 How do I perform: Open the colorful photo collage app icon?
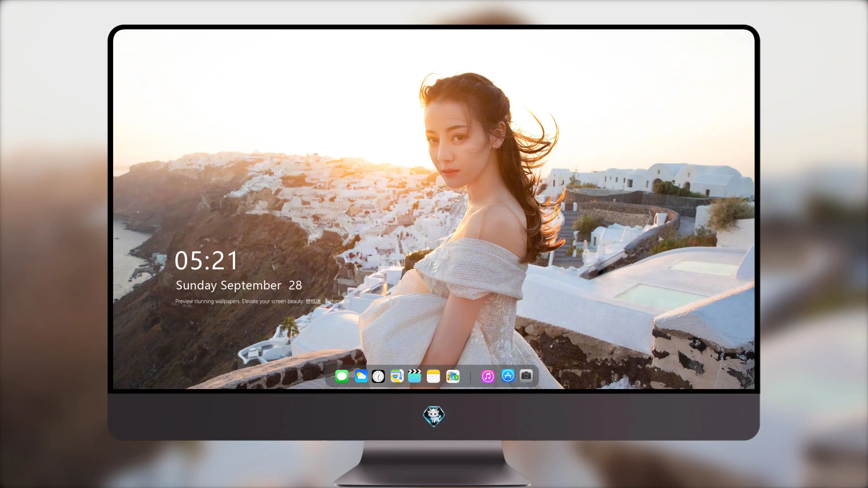coord(453,376)
